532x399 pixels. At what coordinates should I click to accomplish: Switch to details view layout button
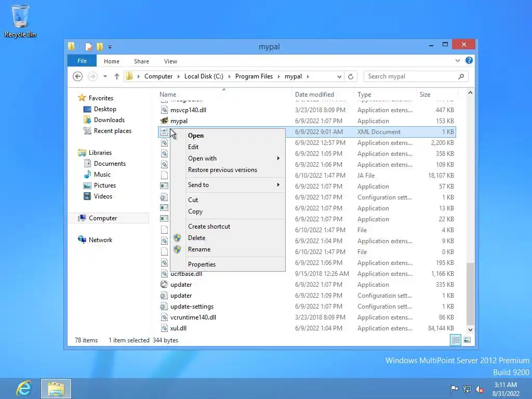click(455, 340)
